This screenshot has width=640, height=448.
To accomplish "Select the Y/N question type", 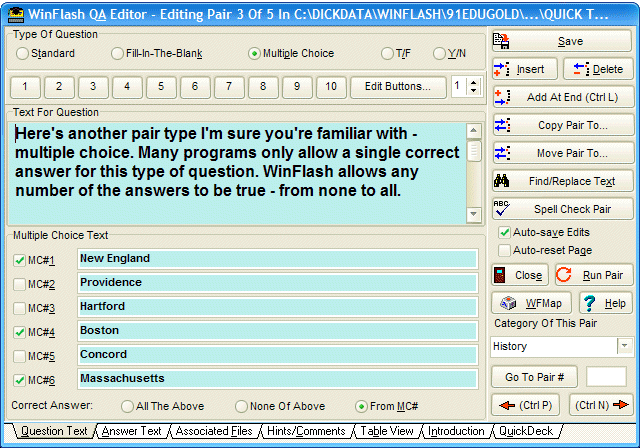I will [x=439, y=53].
